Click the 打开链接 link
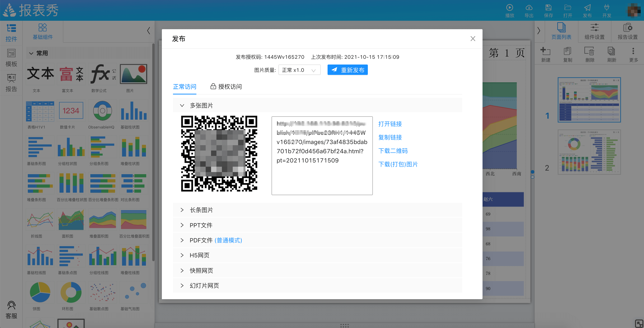This screenshot has height=328, width=644. click(390, 124)
